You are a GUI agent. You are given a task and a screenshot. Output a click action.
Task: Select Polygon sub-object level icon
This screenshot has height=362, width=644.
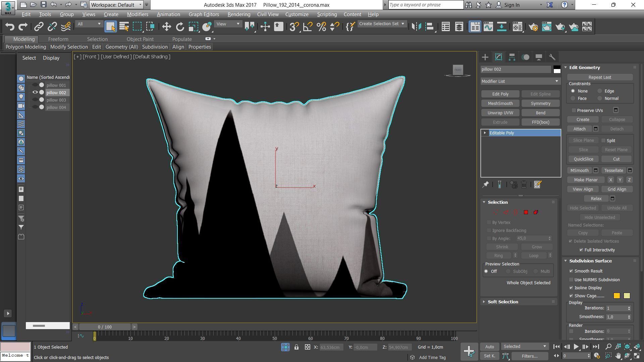click(526, 212)
